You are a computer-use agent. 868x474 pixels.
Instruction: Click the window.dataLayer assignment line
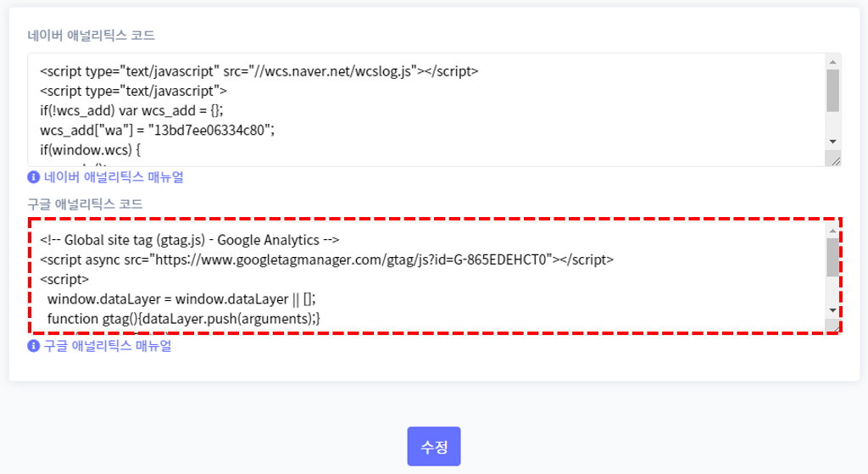coord(181,299)
